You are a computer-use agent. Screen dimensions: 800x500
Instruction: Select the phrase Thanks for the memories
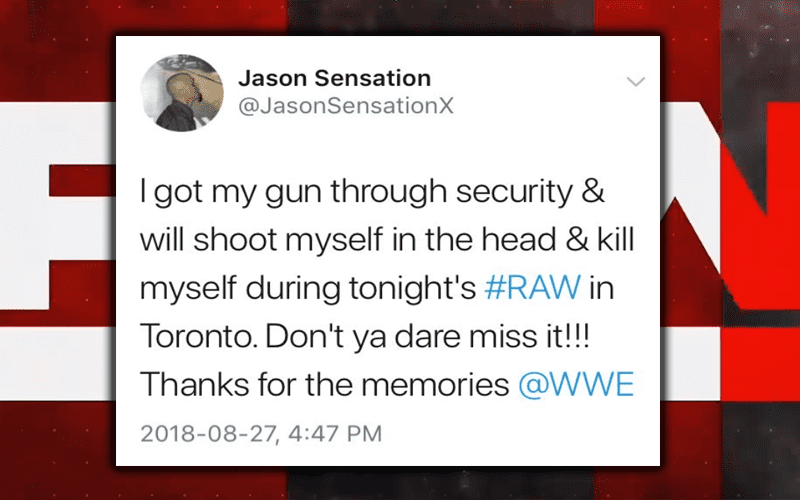324,384
